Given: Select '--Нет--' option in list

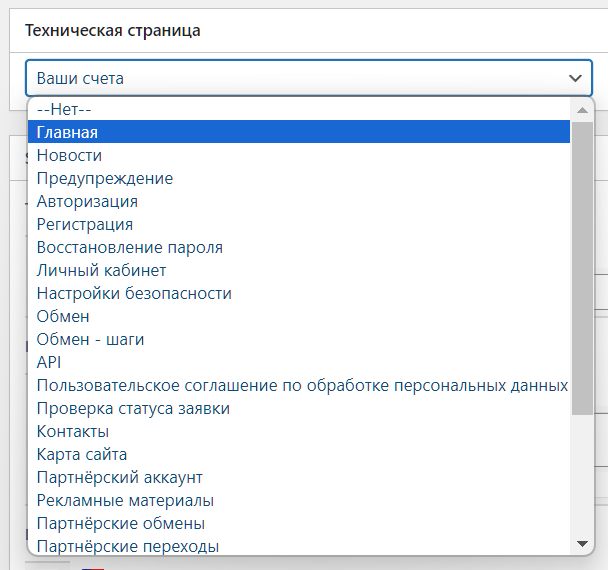Looking at the screenshot, I should click(x=64, y=109).
